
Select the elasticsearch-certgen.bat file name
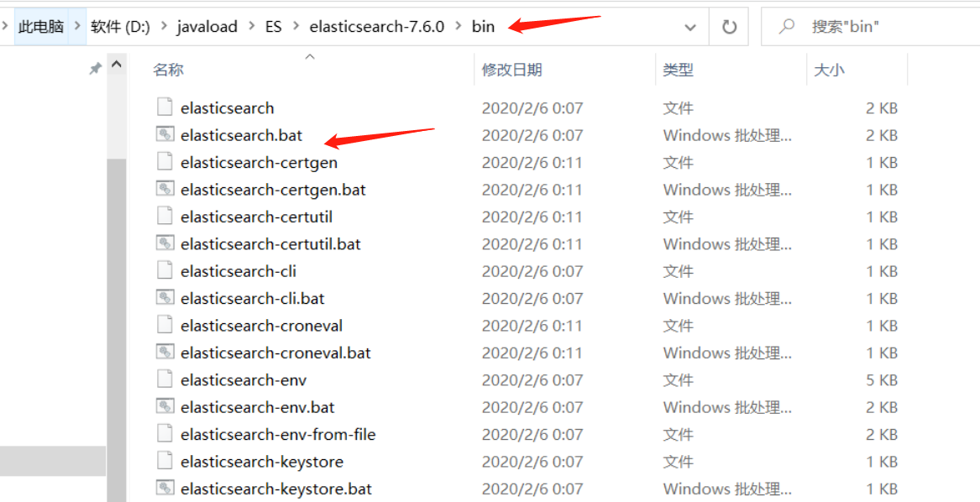tap(273, 190)
